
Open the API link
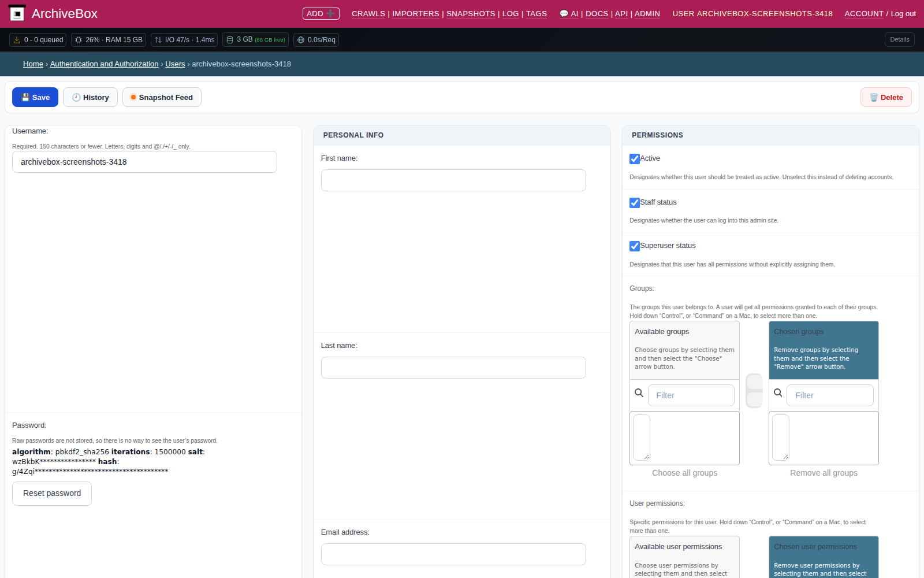click(621, 14)
